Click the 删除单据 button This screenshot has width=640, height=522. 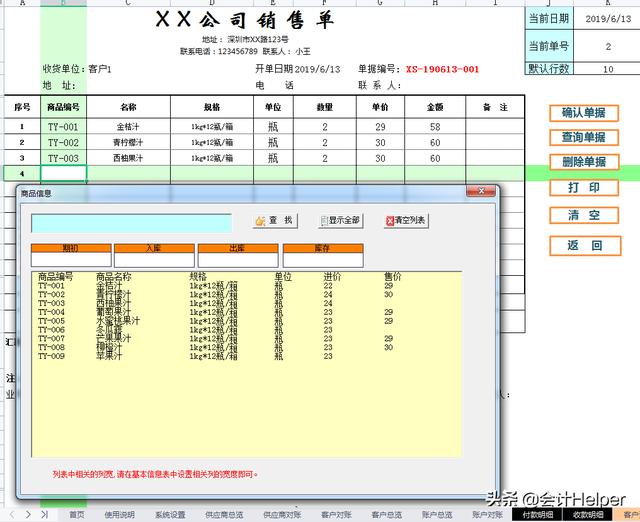click(584, 162)
